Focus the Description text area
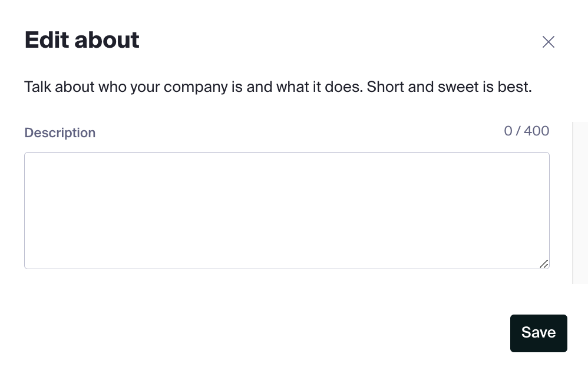This screenshot has height=377, width=588. tap(286, 210)
